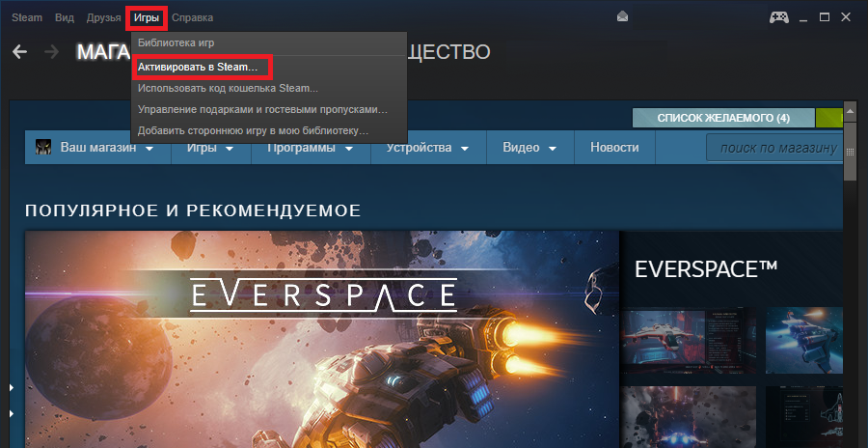868x448 pixels.
Task: Click the forward navigation arrow
Action: (x=51, y=51)
